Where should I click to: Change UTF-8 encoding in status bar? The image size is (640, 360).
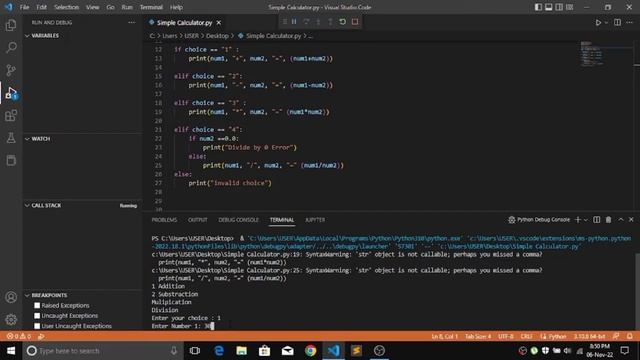pyautogui.click(x=506, y=336)
